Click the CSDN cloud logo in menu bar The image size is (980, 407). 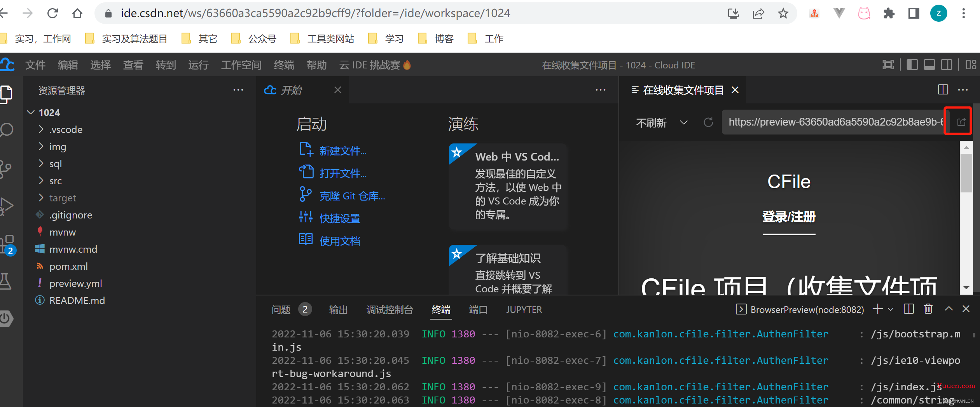coord(7,65)
